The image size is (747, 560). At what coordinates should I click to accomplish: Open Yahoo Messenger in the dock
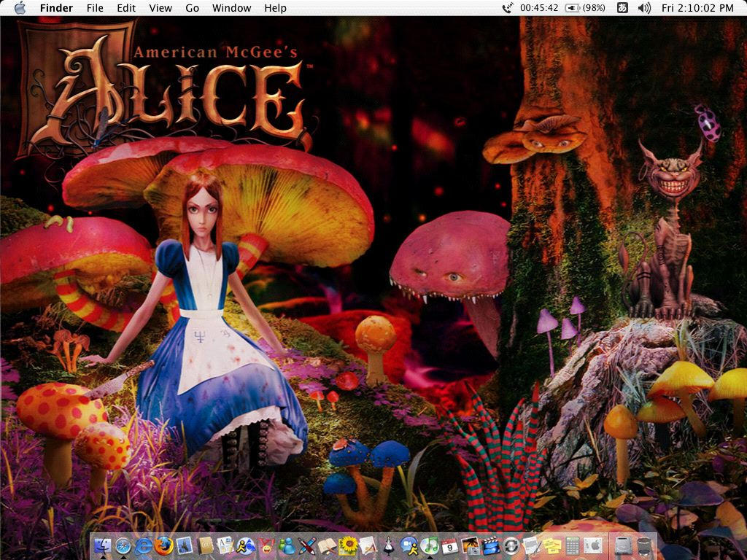pyautogui.click(x=266, y=545)
